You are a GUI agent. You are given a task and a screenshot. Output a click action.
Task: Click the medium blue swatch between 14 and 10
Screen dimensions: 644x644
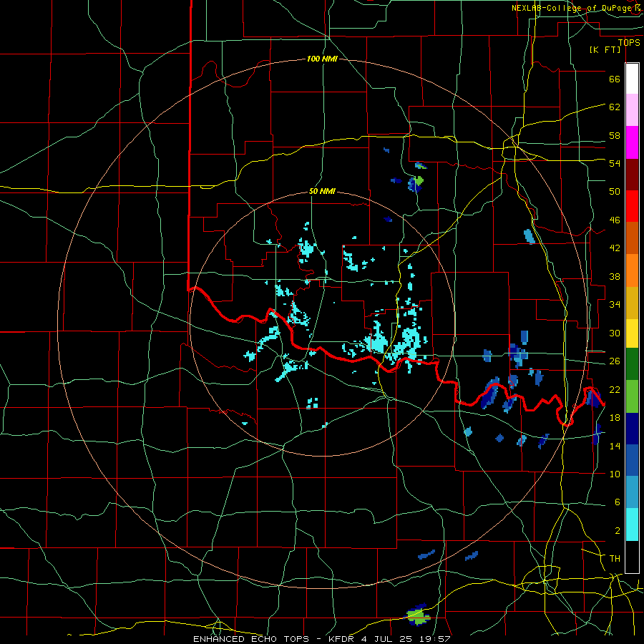pyautogui.click(x=632, y=460)
